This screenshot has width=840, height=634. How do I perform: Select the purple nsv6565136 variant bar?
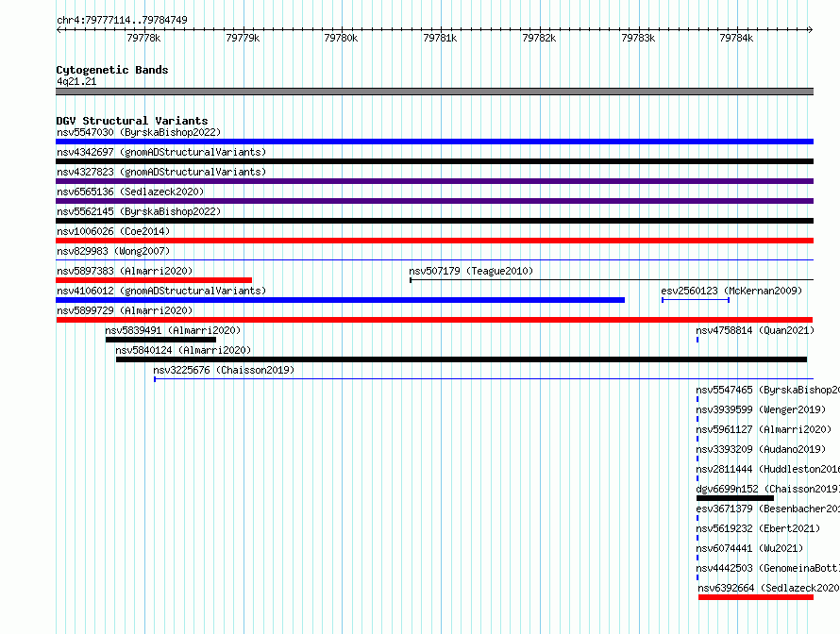[434, 201]
